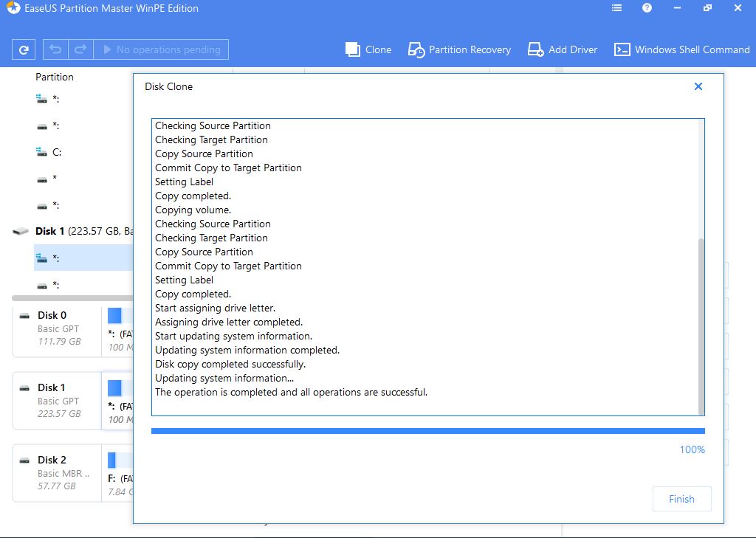Select the Disk 2 Basic MBR panel
756x538 pixels.
pos(58,473)
